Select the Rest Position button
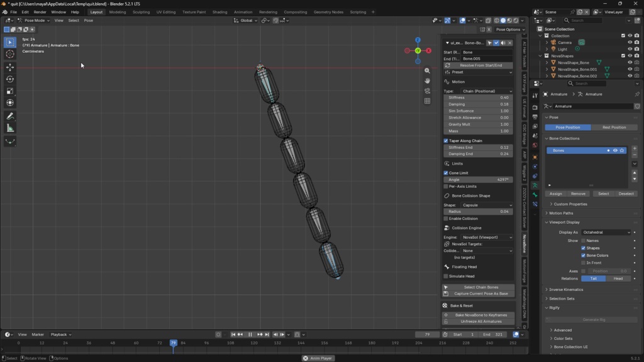The image size is (644, 362). point(614,127)
